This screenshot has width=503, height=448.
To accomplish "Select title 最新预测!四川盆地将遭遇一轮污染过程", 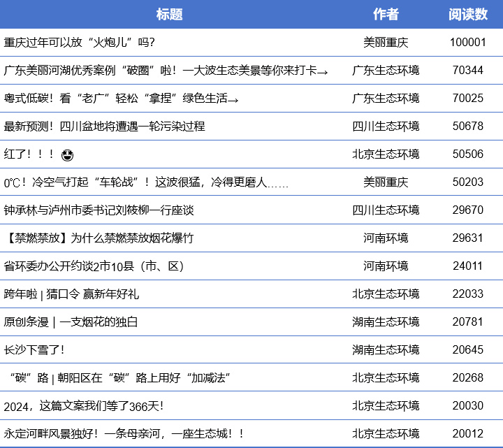I will point(104,126).
